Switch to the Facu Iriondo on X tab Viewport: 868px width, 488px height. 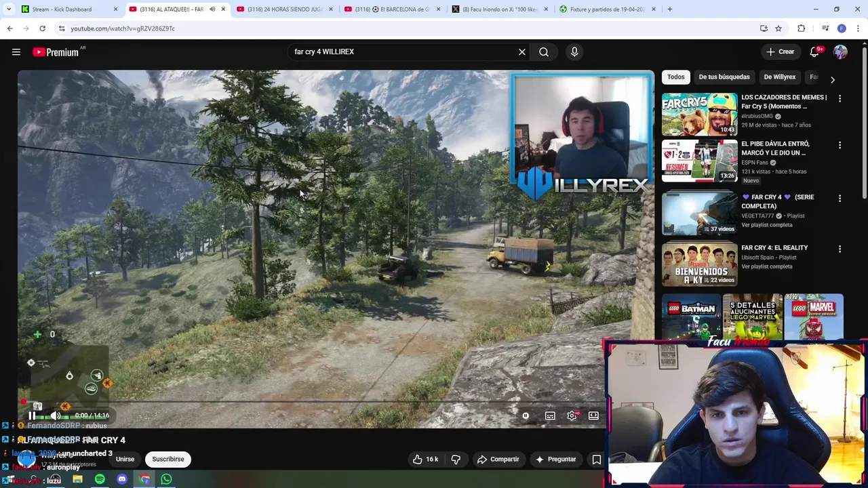coord(500,9)
